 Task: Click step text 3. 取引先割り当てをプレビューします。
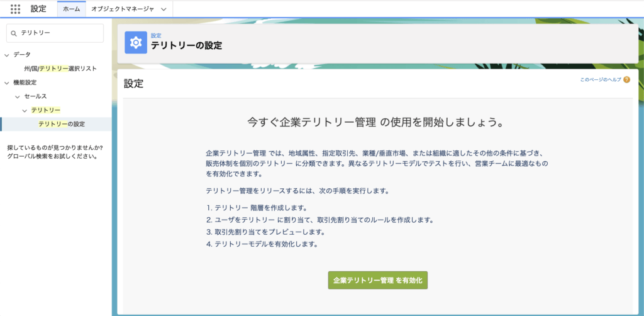click(x=266, y=232)
